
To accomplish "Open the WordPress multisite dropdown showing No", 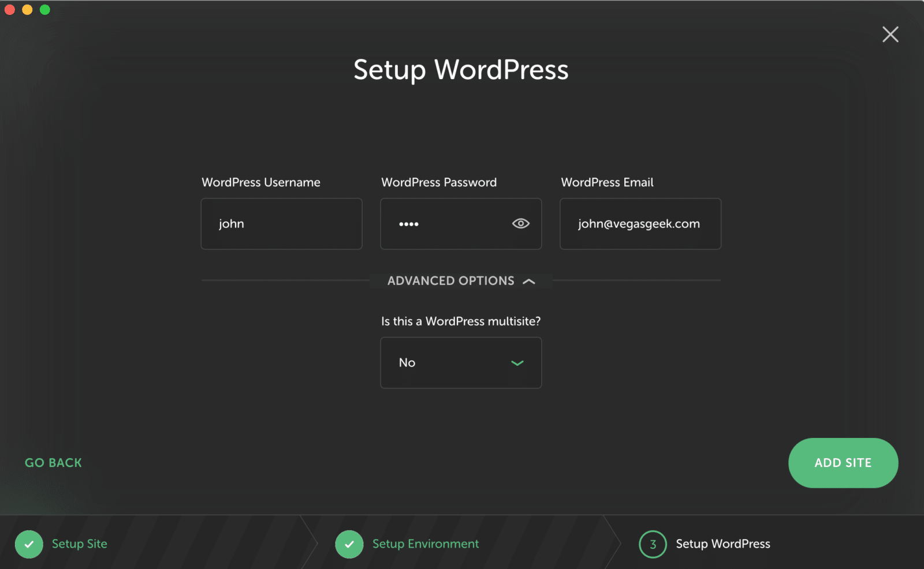I will click(450, 363).
